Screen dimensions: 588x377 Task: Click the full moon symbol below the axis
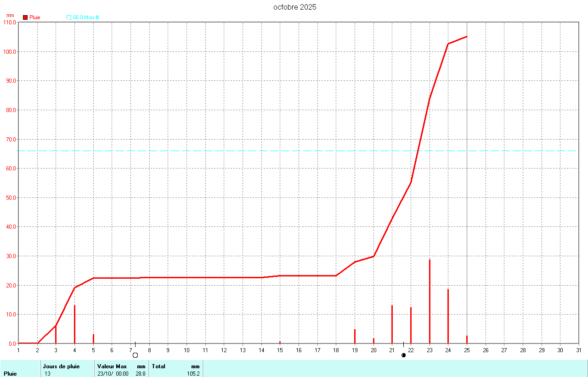click(x=135, y=355)
